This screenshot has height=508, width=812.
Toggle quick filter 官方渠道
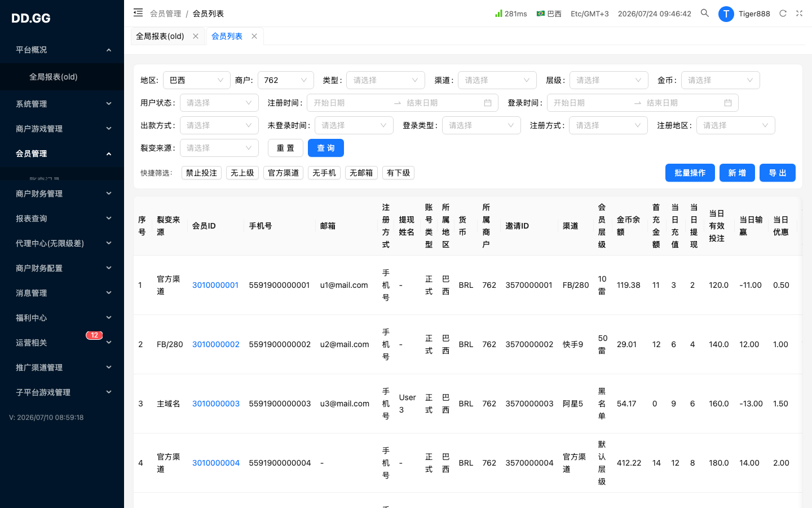284,173
